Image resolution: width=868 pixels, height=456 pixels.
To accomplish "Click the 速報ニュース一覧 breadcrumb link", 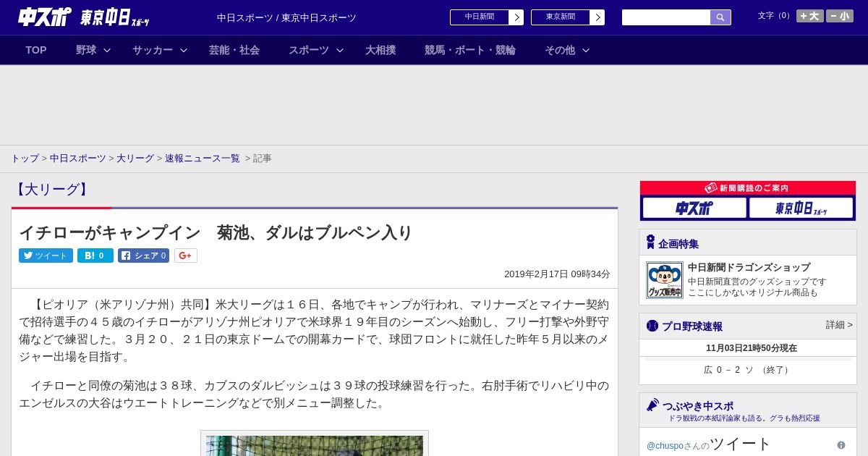I will [203, 158].
